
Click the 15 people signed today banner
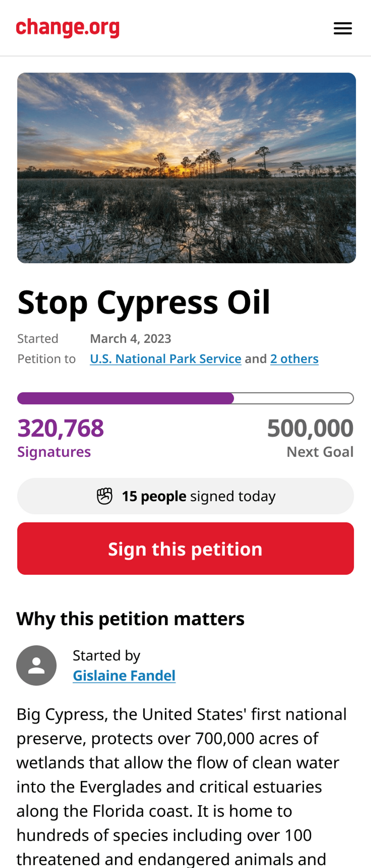[185, 496]
